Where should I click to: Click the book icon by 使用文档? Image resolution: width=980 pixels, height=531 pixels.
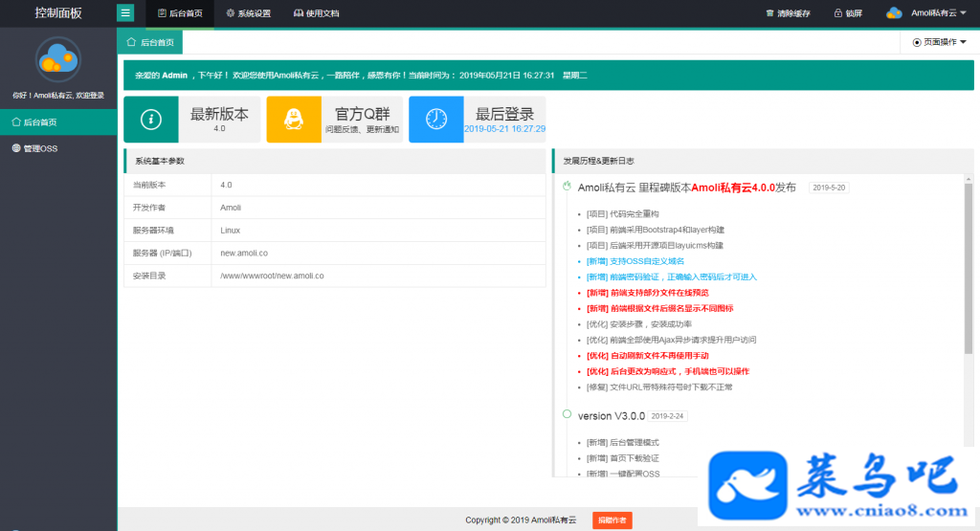pos(299,13)
